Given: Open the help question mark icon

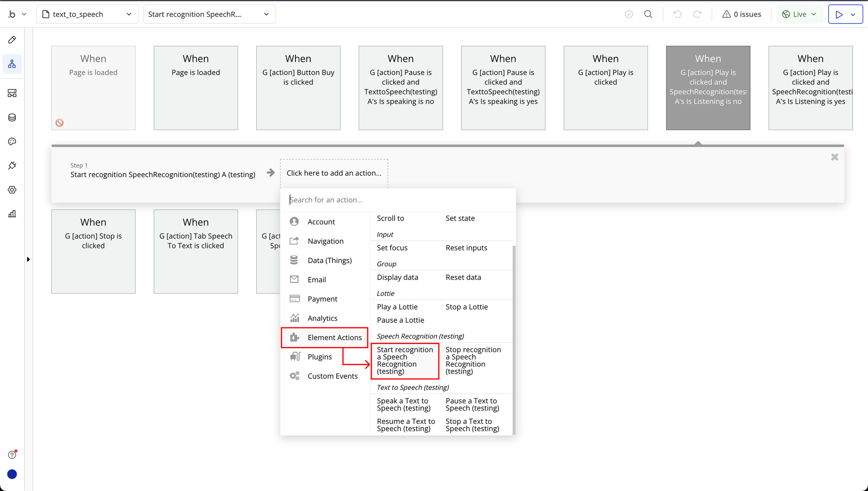Looking at the screenshot, I should [x=12, y=455].
